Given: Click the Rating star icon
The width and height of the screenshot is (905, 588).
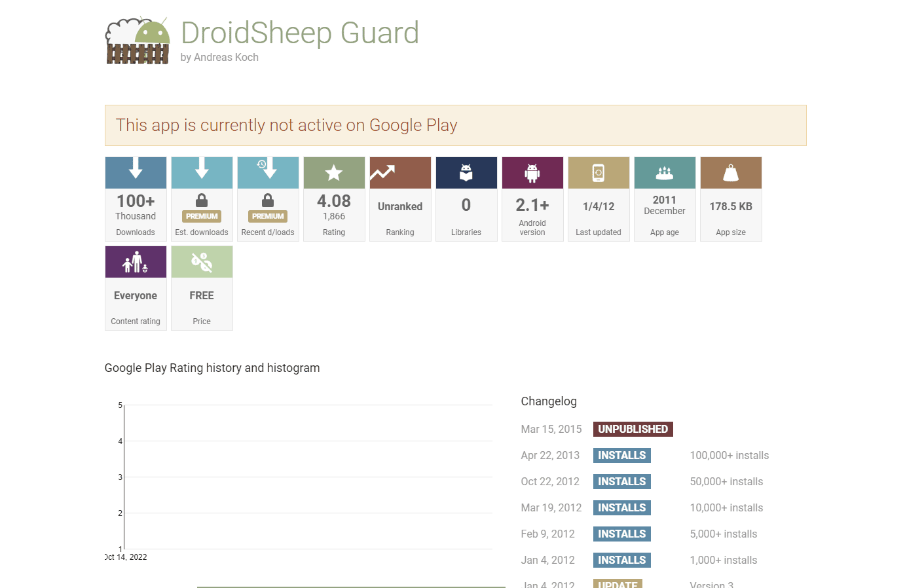Looking at the screenshot, I should 334,173.
